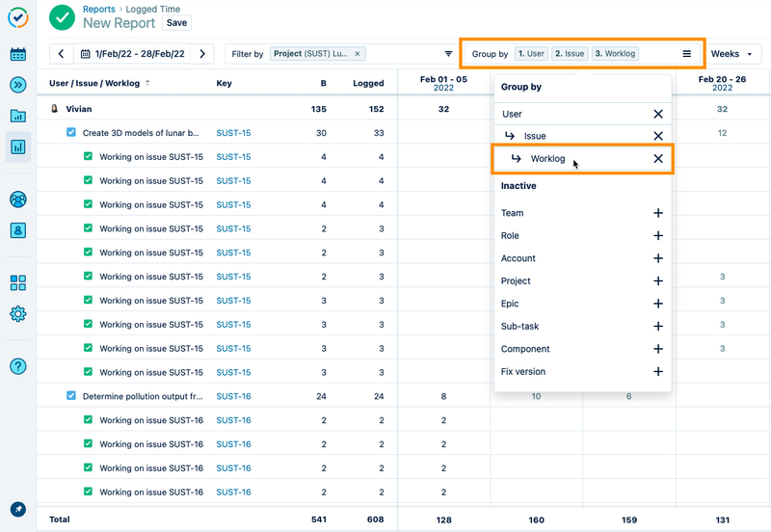771x532 pixels.
Task: Add Team to Group by list
Action: (658, 213)
